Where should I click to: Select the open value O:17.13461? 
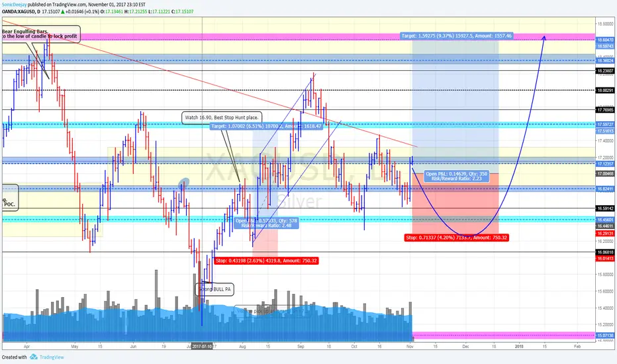click(x=112, y=12)
